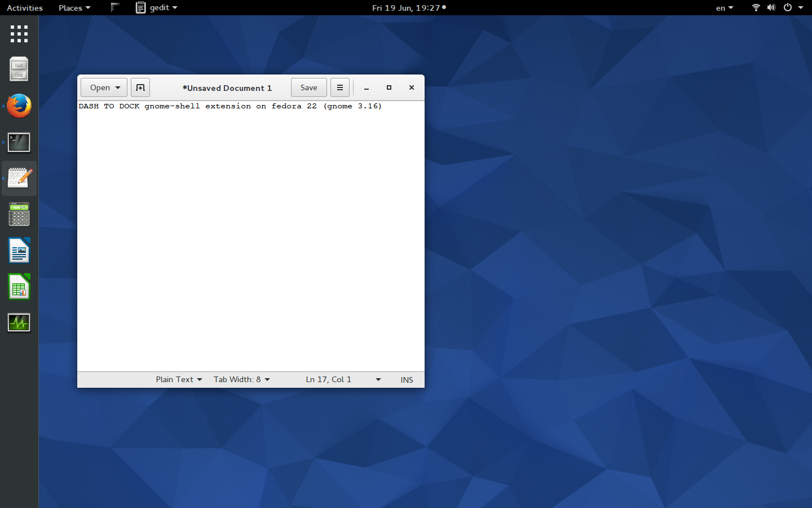Open Firefox from the dock
812x508 pixels.
click(x=19, y=106)
